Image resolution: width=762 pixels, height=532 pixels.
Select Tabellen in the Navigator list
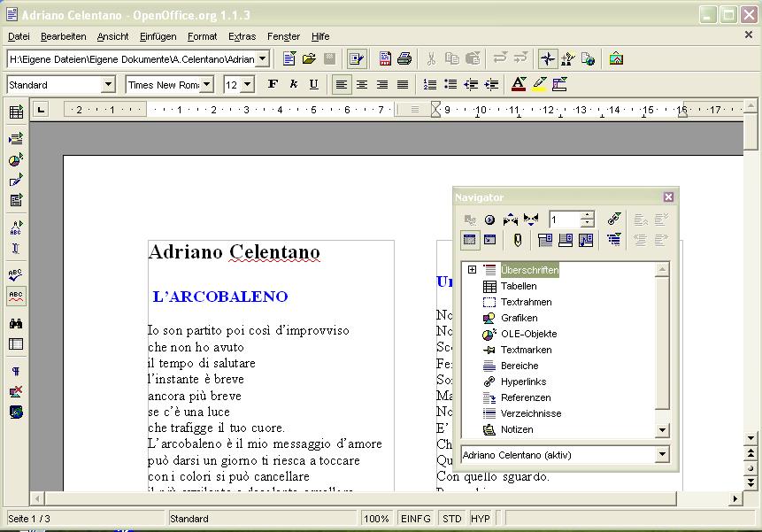(519, 286)
